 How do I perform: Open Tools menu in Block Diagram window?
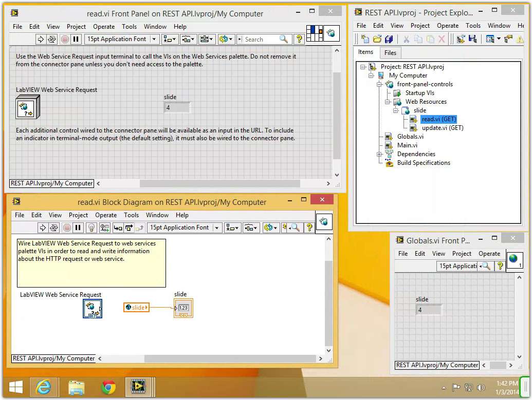[131, 215]
